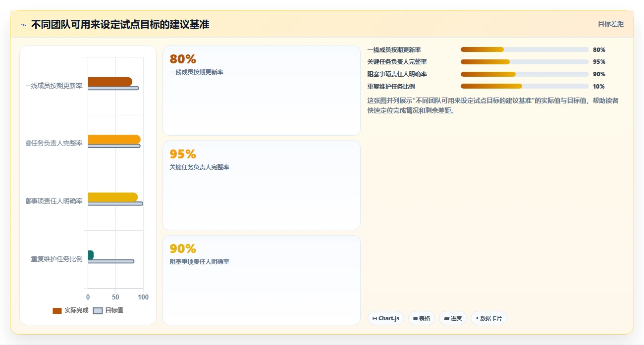Click the 95% value beside the progress bar

coord(599,62)
